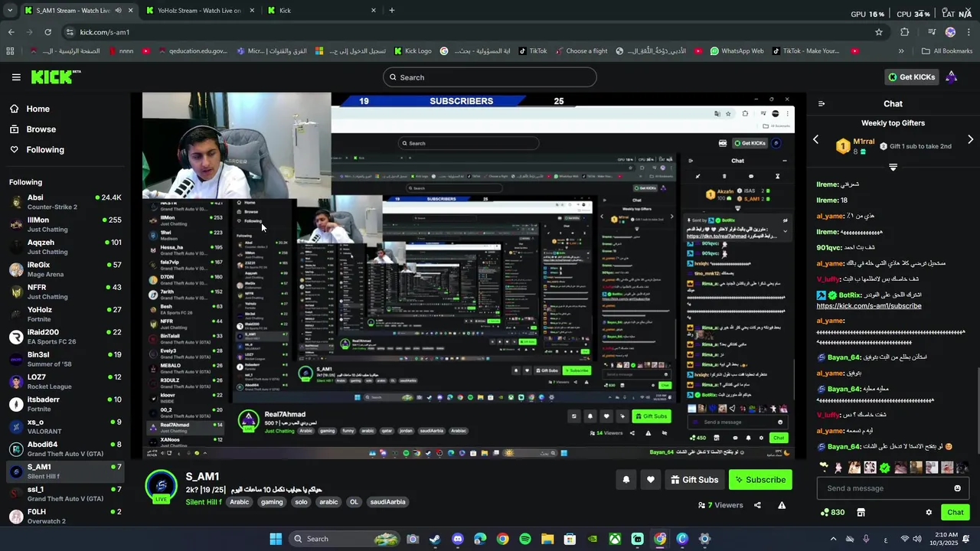980x551 pixels.
Task: Mute the S_AM1 Stream tab audio
Action: (117, 10)
